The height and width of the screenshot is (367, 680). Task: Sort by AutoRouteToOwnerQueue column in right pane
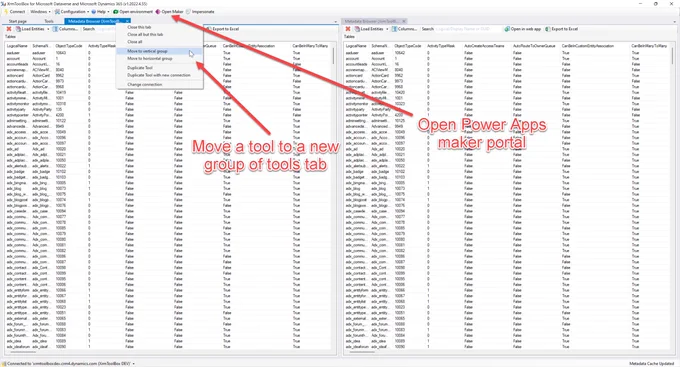click(534, 46)
